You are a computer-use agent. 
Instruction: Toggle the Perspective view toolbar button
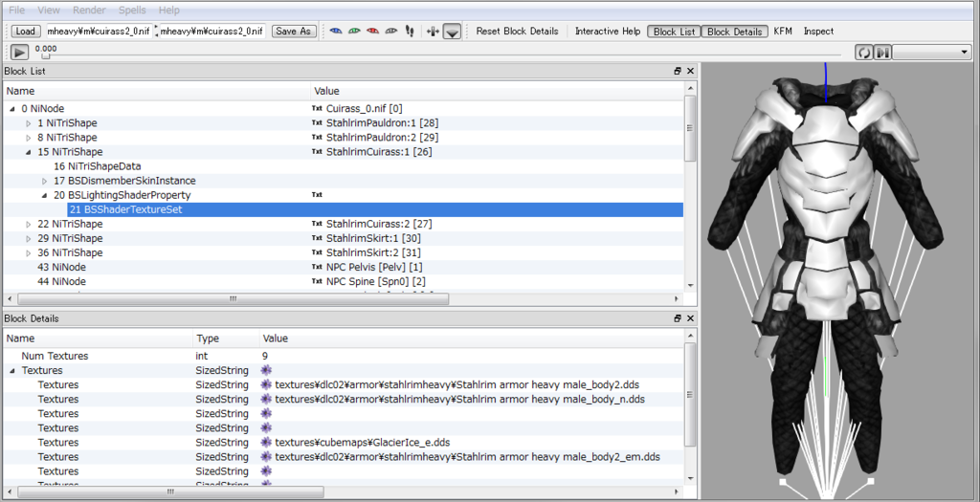coord(452,32)
